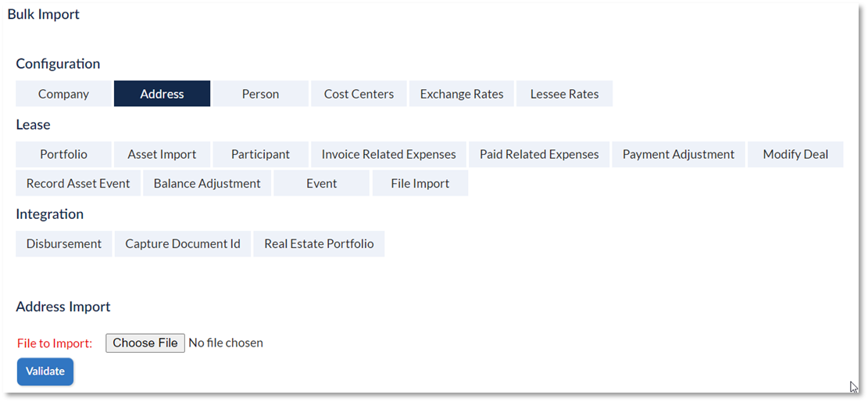Open the Lessee Rates import

pos(565,94)
